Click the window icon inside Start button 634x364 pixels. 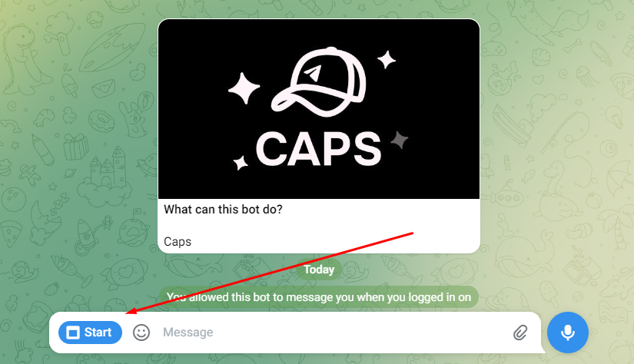coord(73,333)
